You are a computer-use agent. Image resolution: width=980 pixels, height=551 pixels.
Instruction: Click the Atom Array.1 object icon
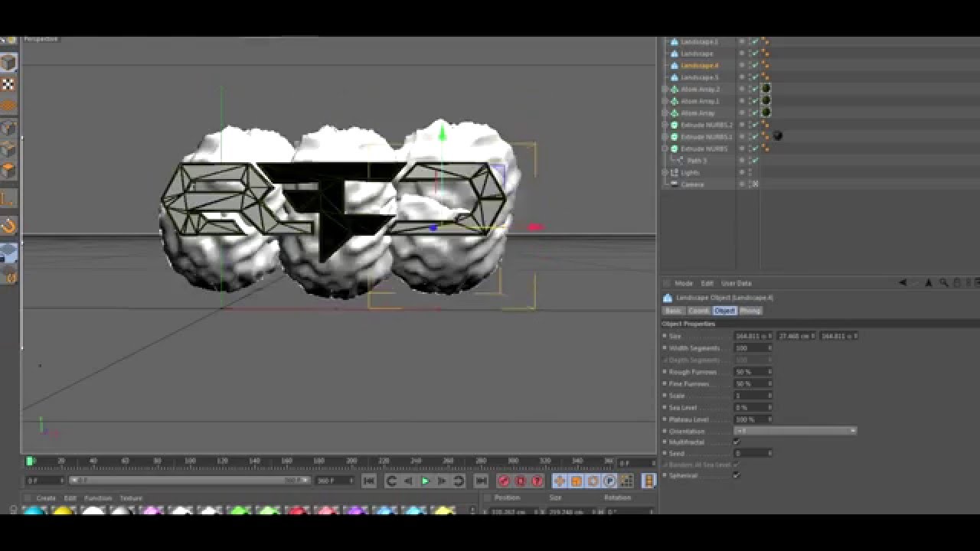pyautogui.click(x=675, y=101)
